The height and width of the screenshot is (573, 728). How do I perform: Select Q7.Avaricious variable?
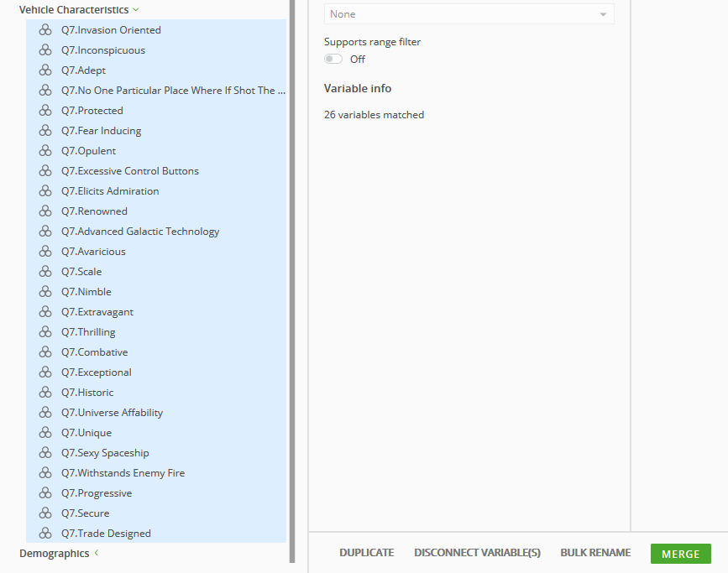pos(156,252)
